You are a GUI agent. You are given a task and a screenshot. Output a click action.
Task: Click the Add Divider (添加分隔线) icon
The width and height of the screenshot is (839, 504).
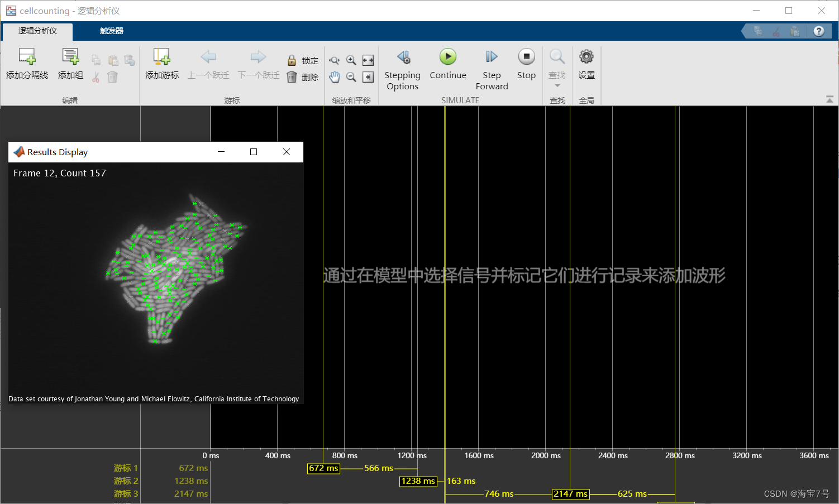[27, 57]
